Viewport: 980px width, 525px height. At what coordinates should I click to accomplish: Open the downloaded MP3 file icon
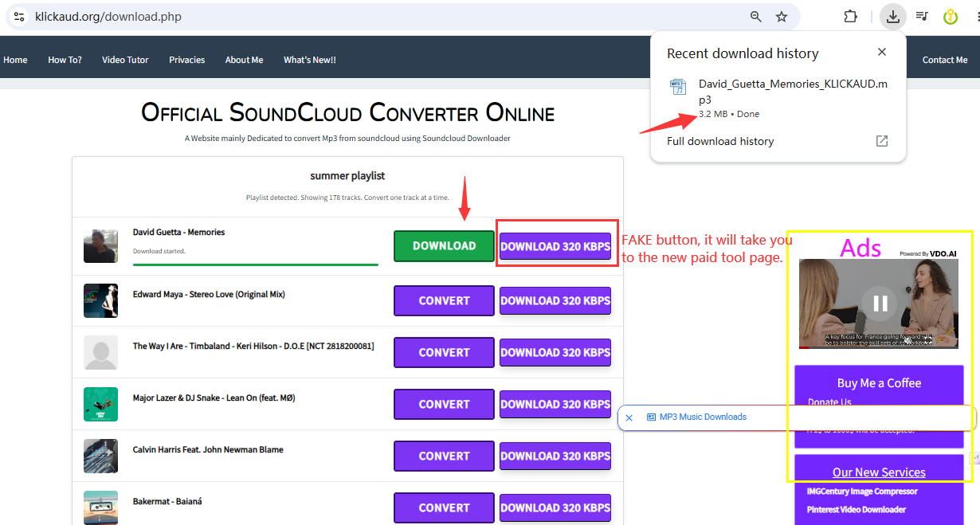coord(678,88)
